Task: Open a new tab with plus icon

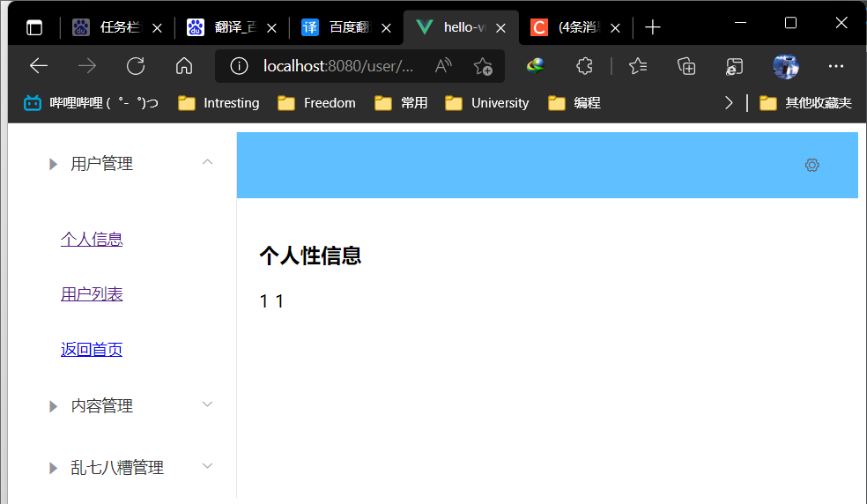Action: pos(653,27)
